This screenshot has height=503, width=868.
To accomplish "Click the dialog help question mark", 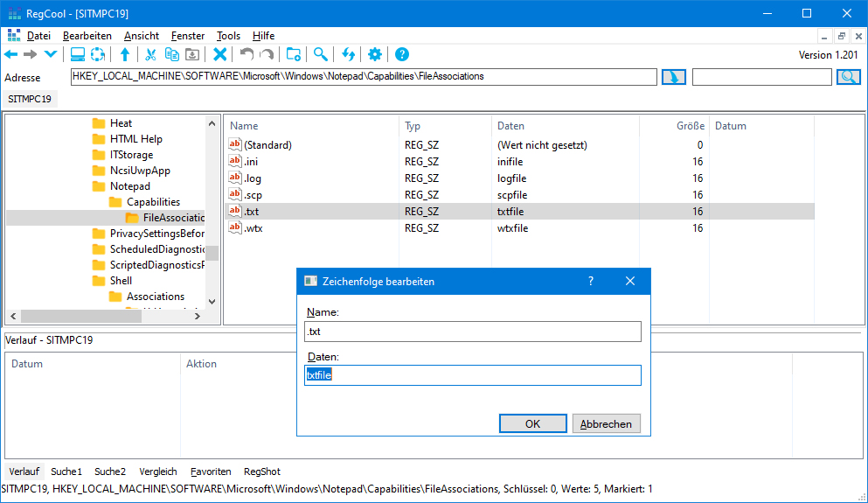I will pos(591,281).
